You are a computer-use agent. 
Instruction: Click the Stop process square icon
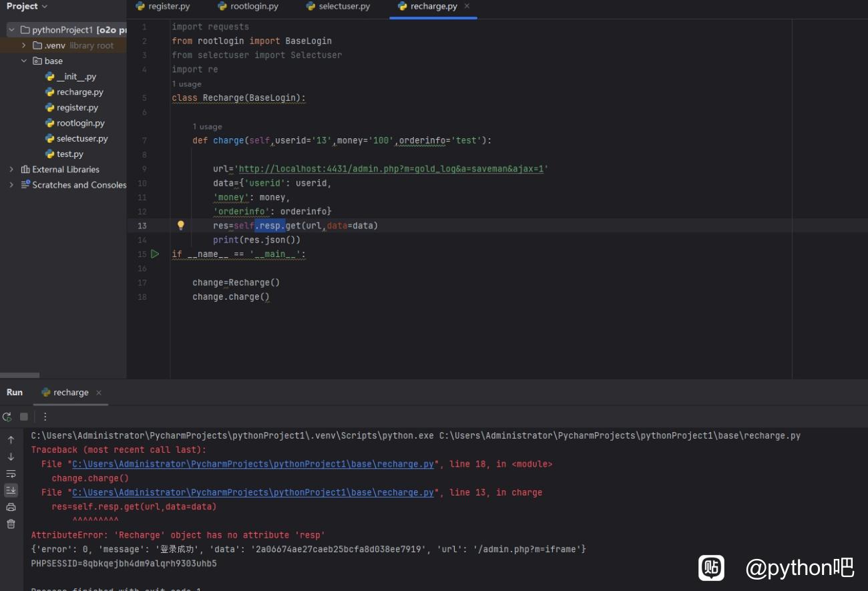tap(24, 417)
